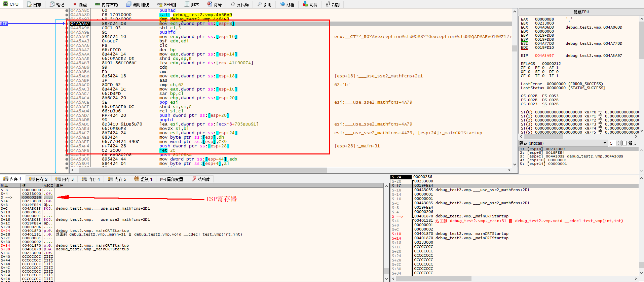Click the CPU tab chip icon
This screenshot has height=282, width=644.
[5, 4]
